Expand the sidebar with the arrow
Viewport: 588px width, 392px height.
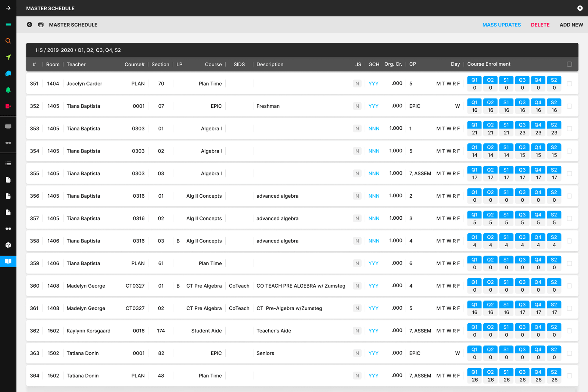8,8
